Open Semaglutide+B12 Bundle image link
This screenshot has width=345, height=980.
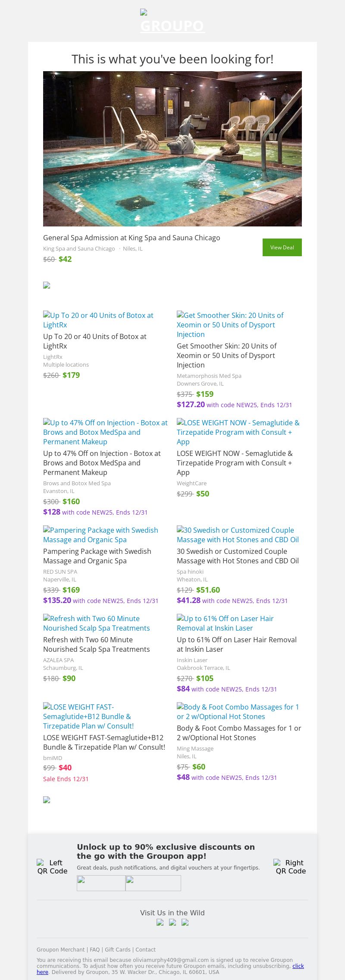tap(88, 716)
